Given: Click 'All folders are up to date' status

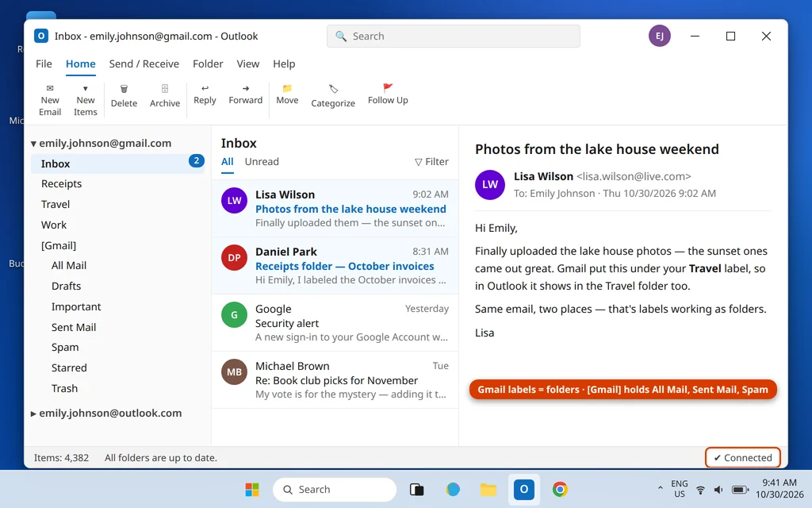Looking at the screenshot, I should click(x=160, y=458).
